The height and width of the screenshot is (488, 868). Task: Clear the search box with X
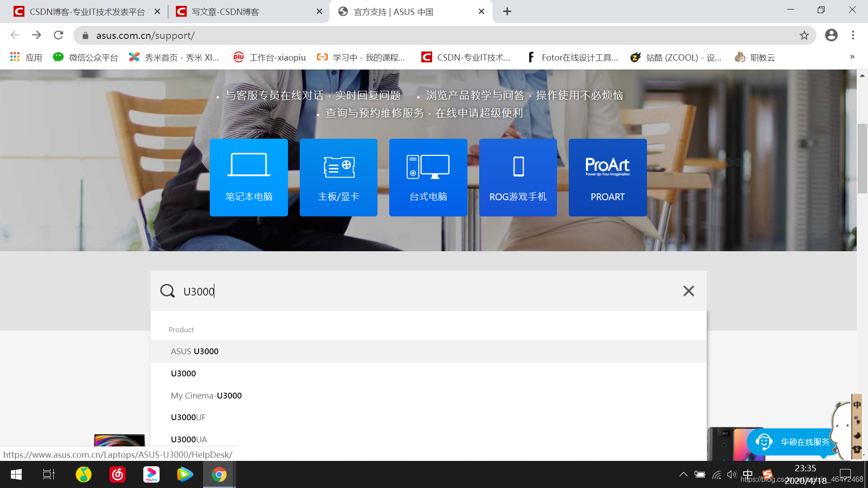point(688,291)
